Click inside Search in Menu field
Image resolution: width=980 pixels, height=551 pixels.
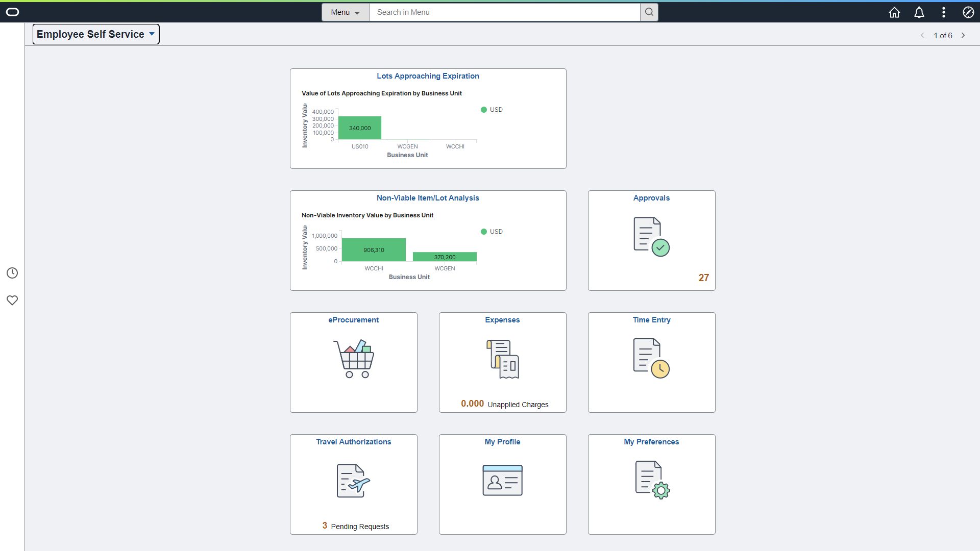(x=504, y=12)
